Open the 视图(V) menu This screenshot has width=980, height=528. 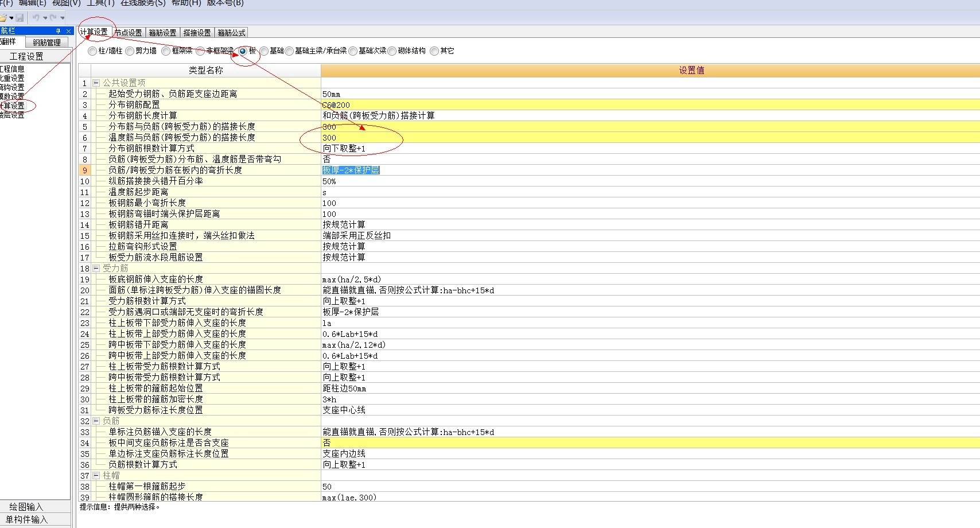[x=67, y=3]
